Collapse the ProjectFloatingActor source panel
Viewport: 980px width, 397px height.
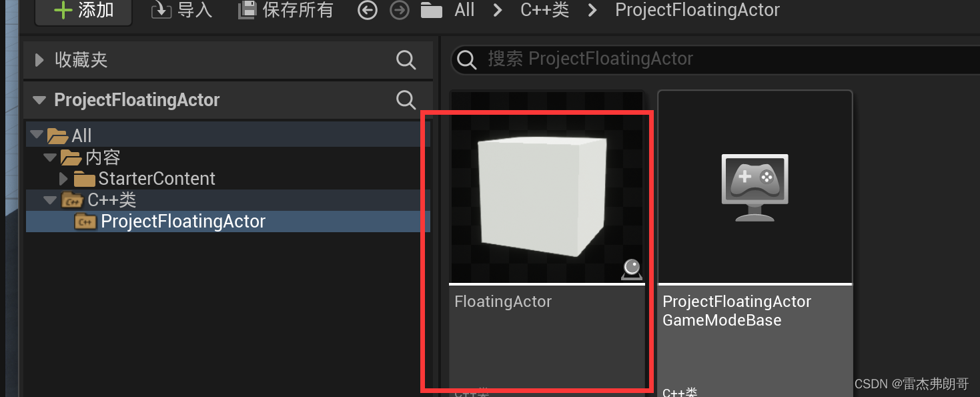pyautogui.click(x=38, y=99)
